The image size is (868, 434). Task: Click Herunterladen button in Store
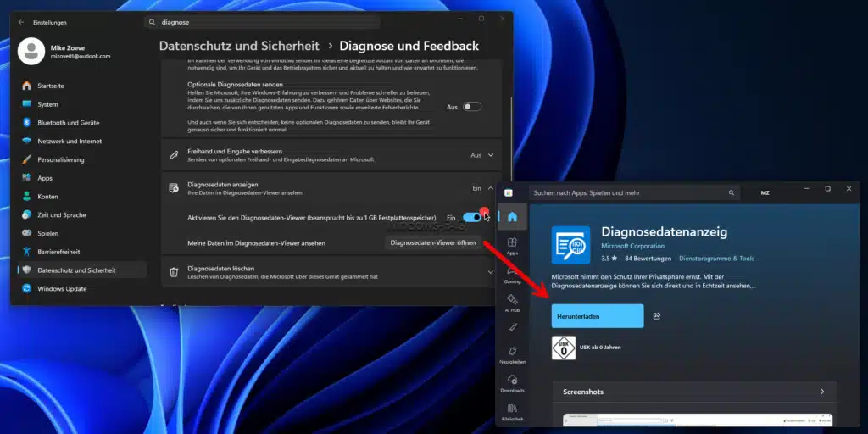pos(598,316)
